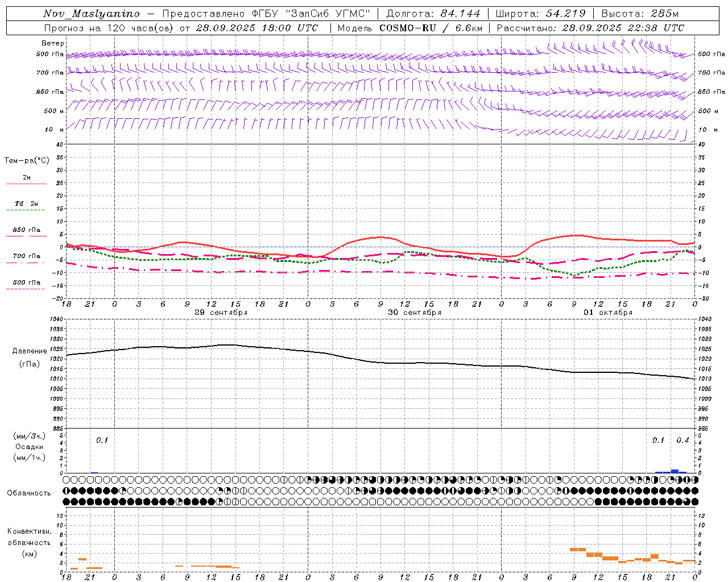Click the '(гПа)' unit label under Давление

click(30, 364)
